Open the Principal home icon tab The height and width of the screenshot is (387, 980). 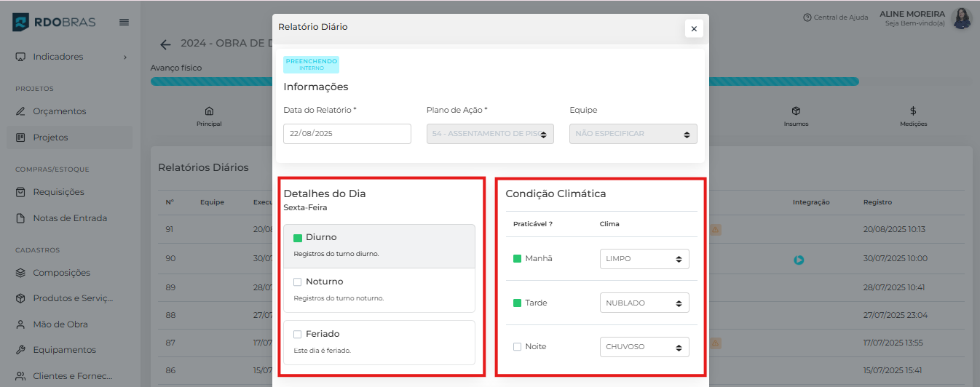209,116
